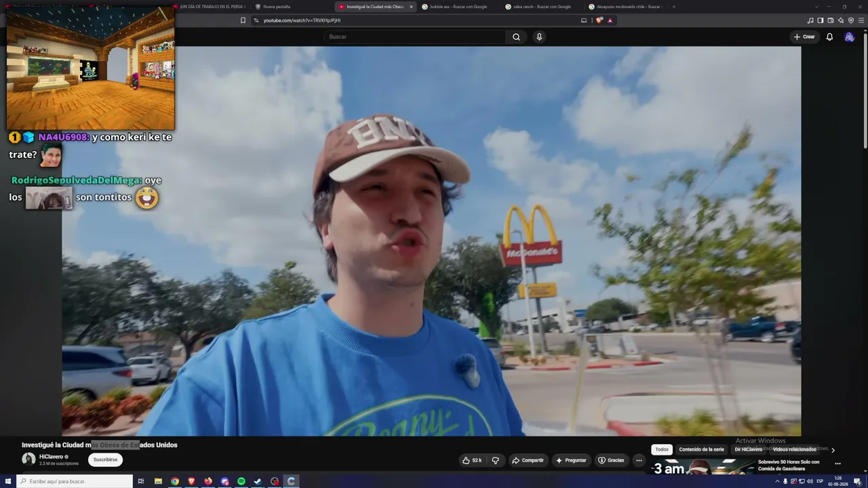Like the video with 52 k thumbs up
The width and height of the screenshot is (868, 488).
[x=472, y=460]
